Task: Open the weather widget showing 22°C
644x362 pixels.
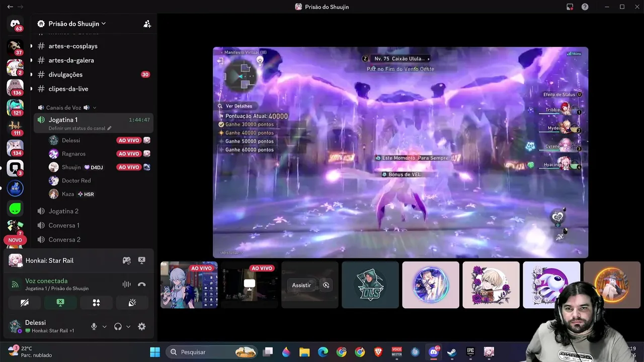Action: (29, 351)
